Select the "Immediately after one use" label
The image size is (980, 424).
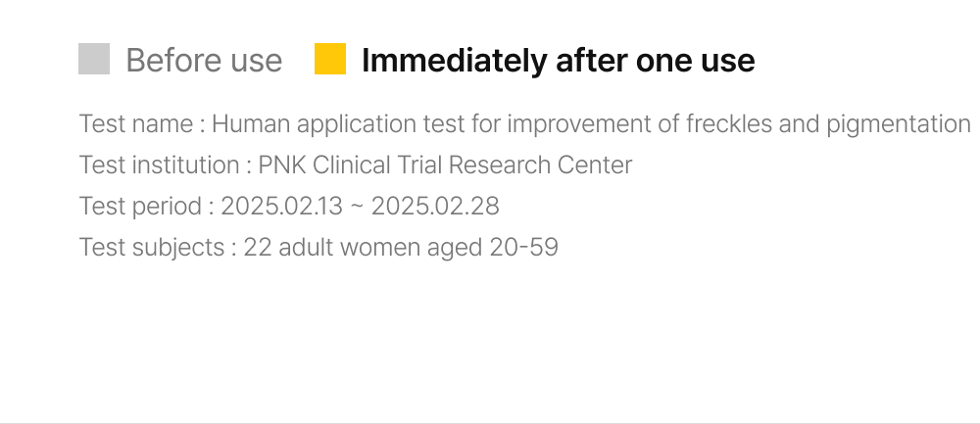click(x=558, y=61)
